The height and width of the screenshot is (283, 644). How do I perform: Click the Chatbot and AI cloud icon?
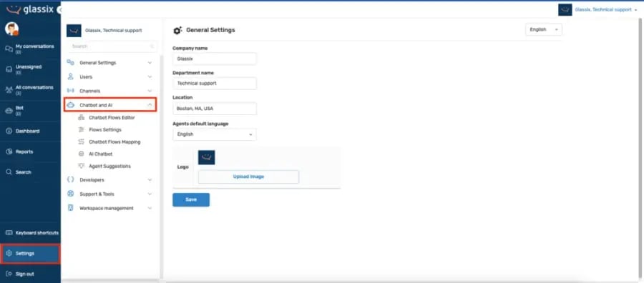(71, 105)
